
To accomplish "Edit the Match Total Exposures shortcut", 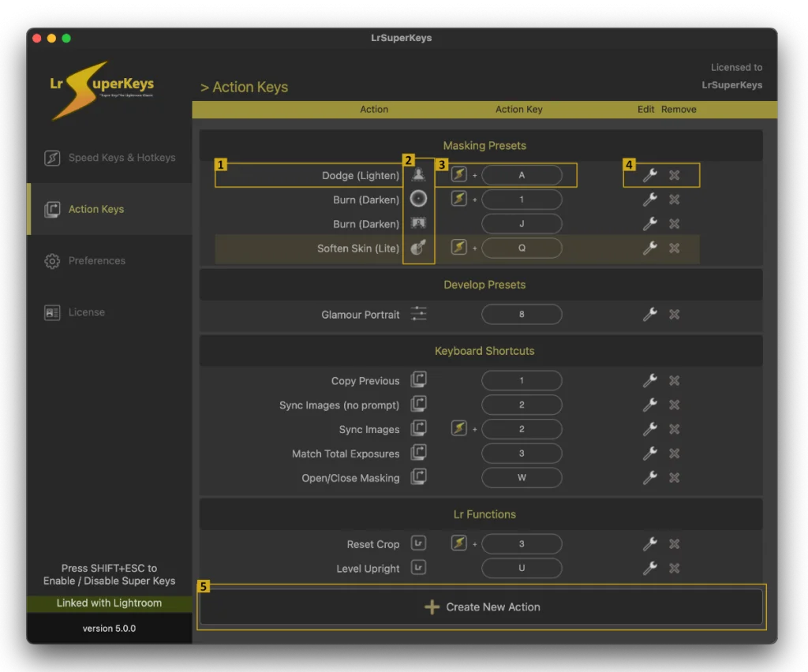I will [650, 454].
